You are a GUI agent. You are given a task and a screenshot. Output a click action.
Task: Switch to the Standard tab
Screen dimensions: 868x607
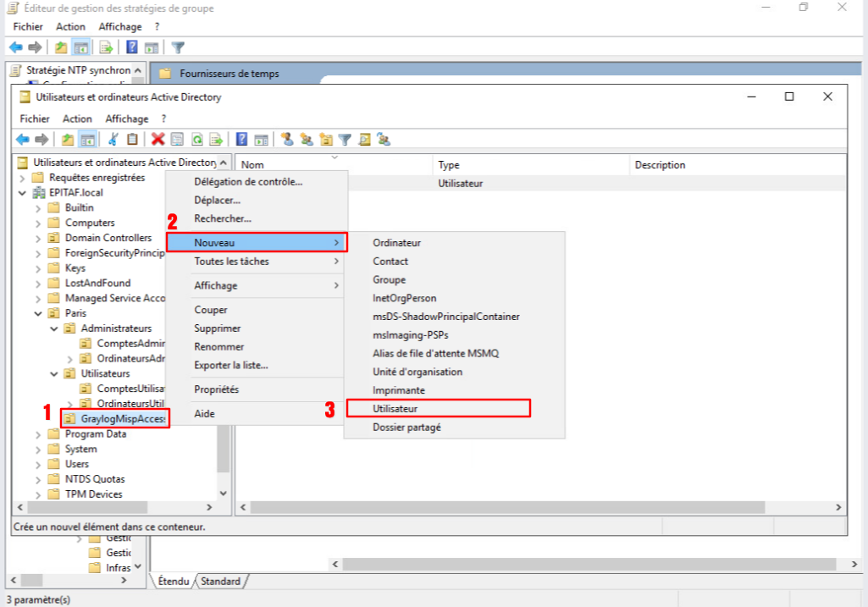pyautogui.click(x=220, y=582)
